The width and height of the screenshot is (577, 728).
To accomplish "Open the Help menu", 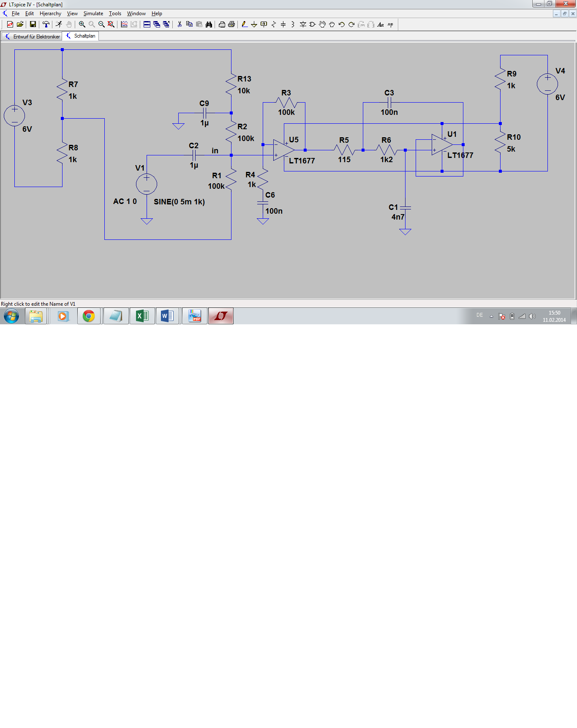I will point(157,14).
